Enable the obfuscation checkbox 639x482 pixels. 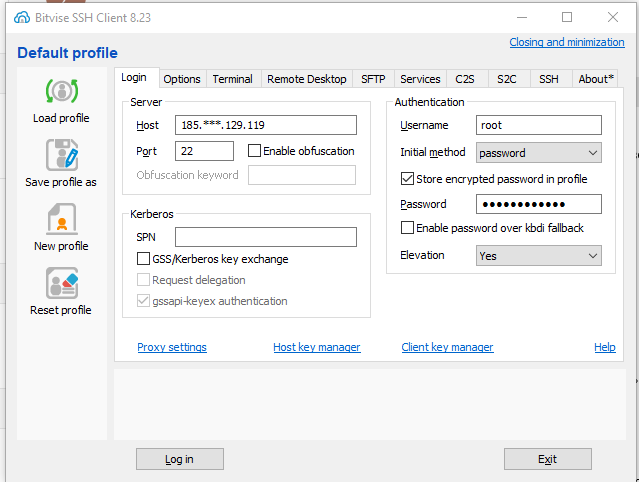pos(254,151)
